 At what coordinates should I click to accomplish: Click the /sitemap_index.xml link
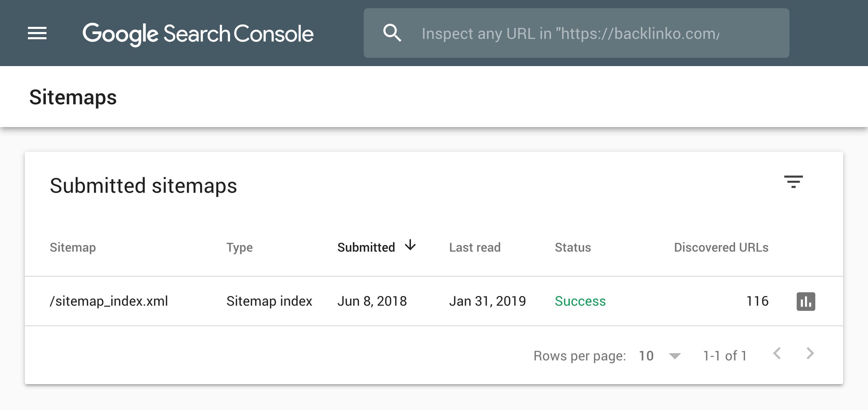coord(109,301)
